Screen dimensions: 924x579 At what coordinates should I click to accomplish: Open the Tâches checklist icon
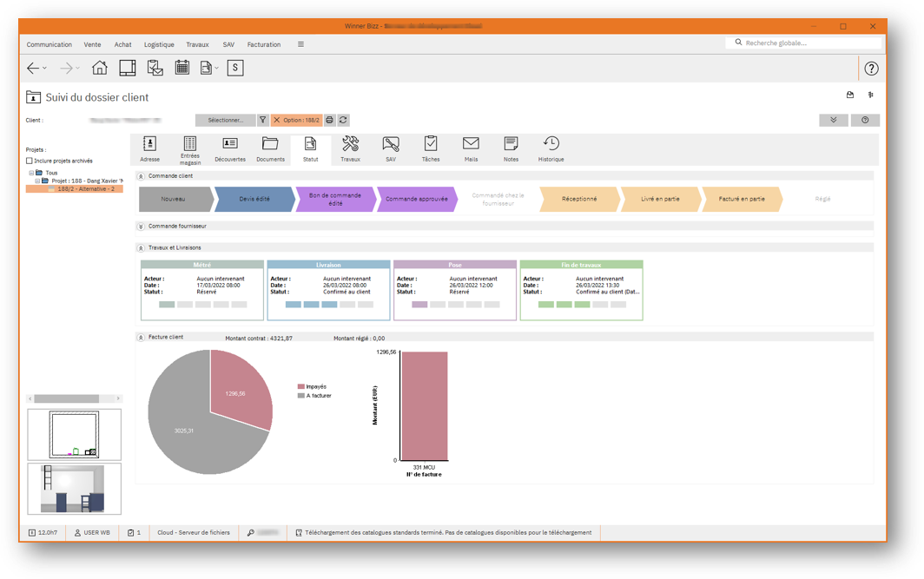(430, 148)
